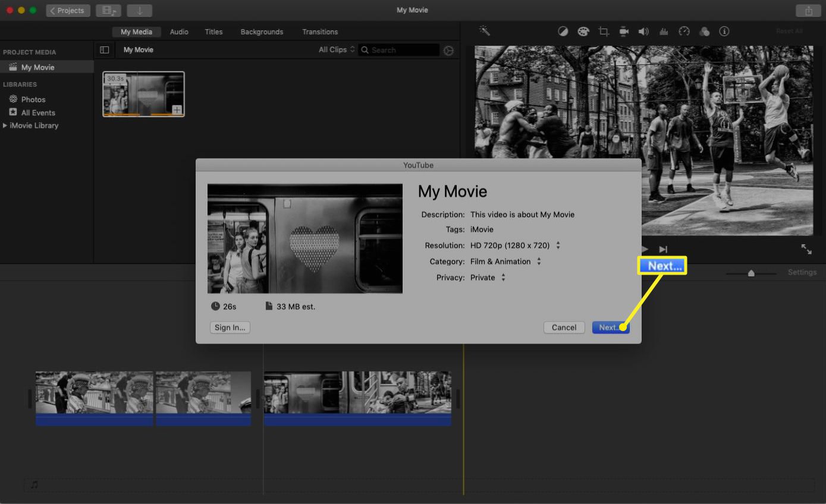Open the stabilization camera icon
826x504 pixels.
pos(624,31)
